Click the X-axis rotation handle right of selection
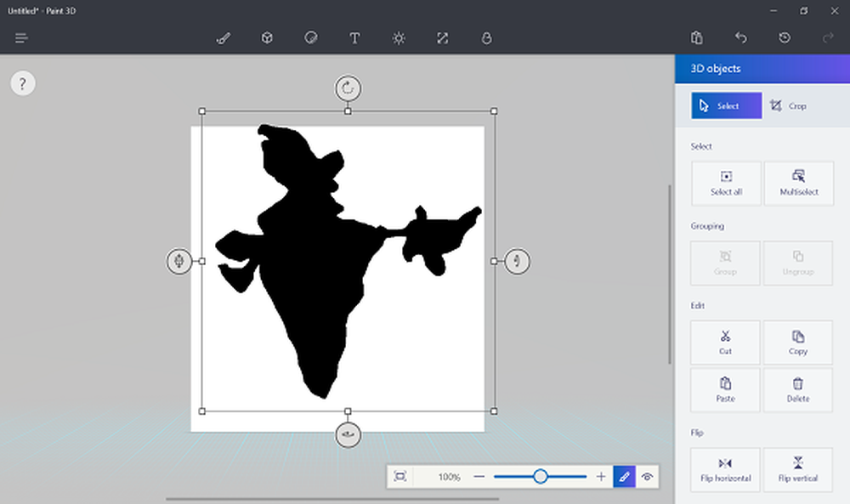The height and width of the screenshot is (504, 850). (517, 261)
